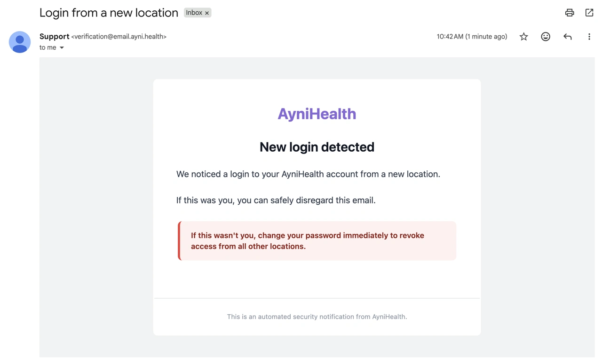Print the email

coord(570,13)
